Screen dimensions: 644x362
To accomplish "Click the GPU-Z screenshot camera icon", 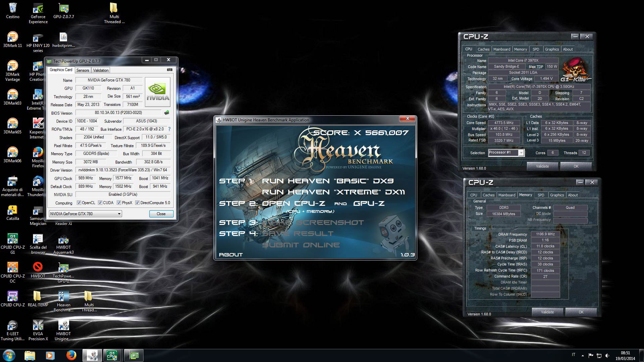I will click(x=170, y=70).
